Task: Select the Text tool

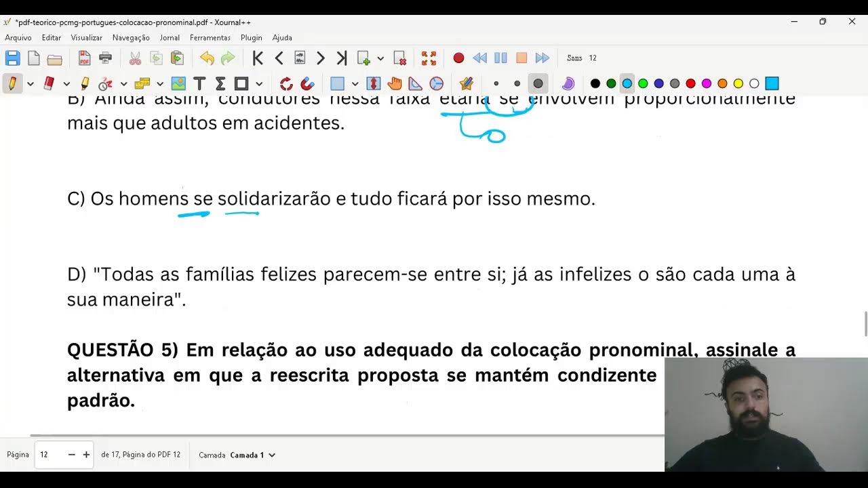Action: [199, 83]
